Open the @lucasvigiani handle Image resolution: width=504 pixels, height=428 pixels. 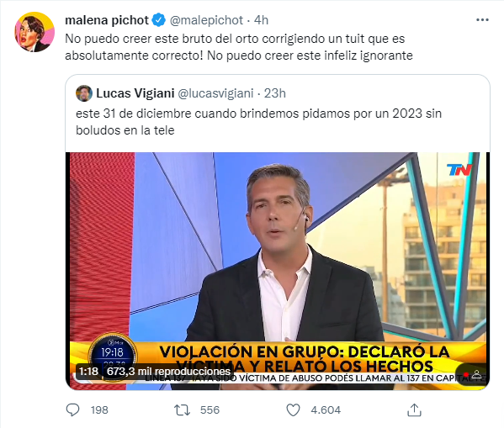click(215, 93)
